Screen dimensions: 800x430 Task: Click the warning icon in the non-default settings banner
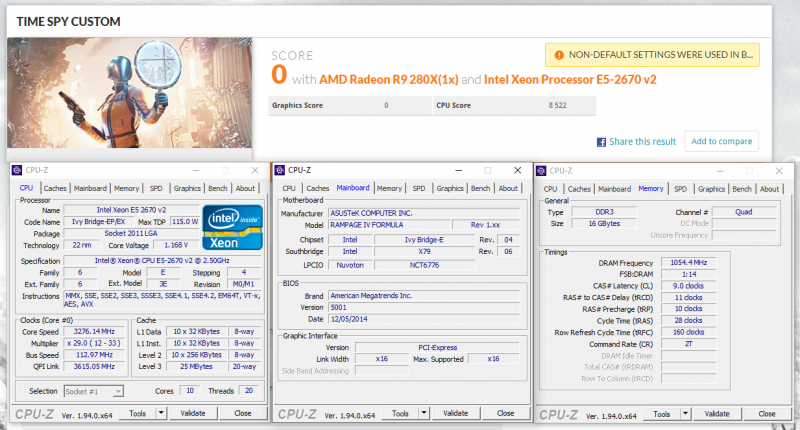pyautogui.click(x=557, y=55)
